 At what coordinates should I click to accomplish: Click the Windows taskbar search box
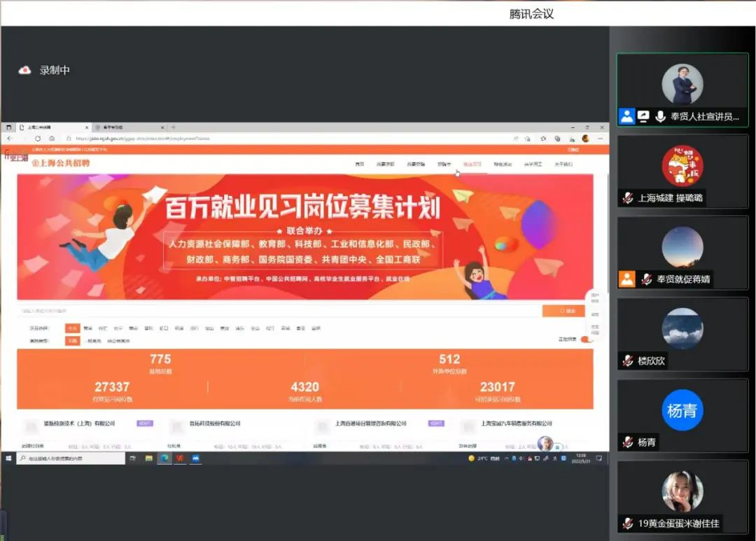71,458
